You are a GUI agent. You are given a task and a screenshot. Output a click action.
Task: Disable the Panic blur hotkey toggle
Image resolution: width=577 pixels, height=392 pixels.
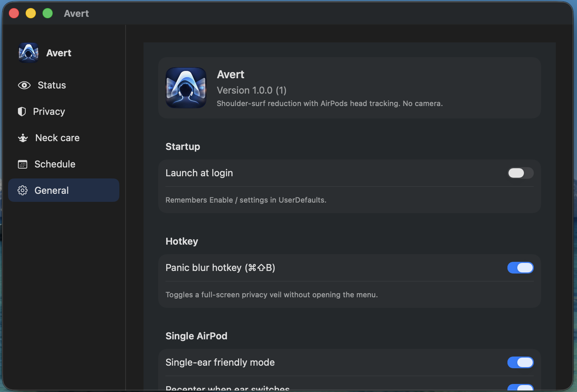(x=520, y=268)
